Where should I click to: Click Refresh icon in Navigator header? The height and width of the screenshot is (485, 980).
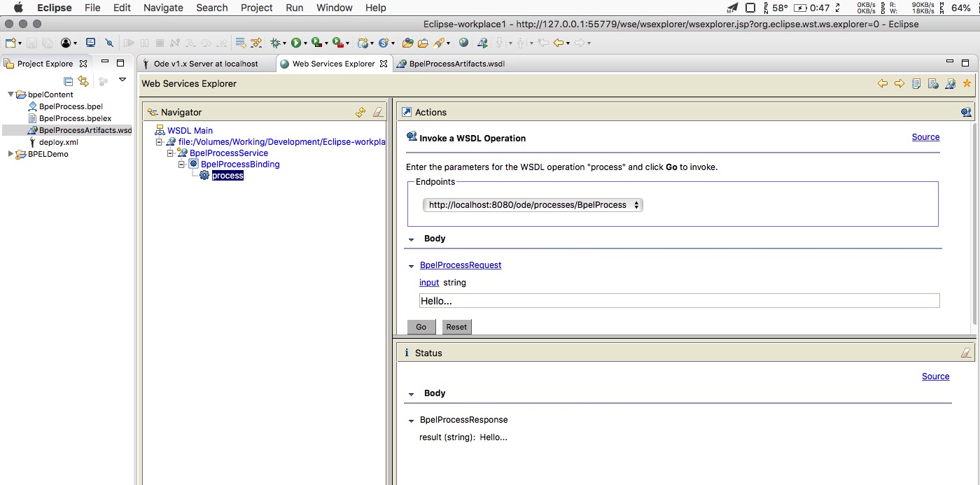tap(360, 112)
